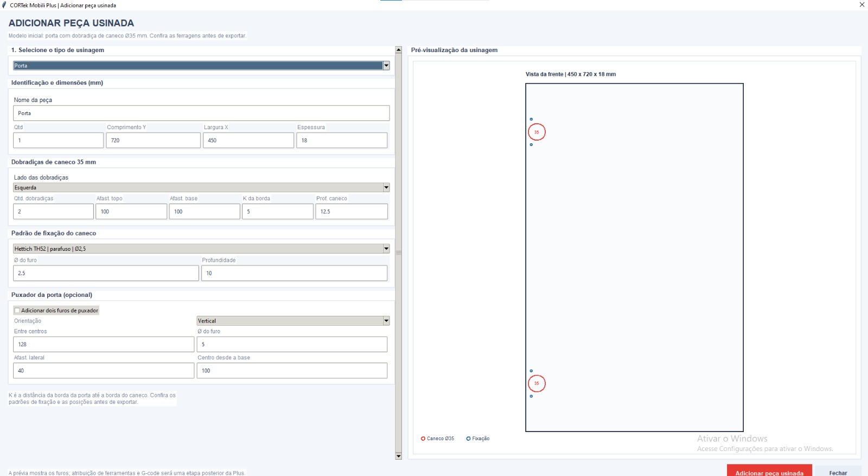Edit the Largura X field

(248, 140)
